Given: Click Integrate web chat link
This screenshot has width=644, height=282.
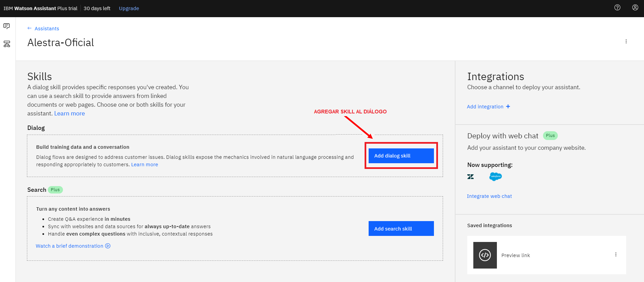Looking at the screenshot, I should [489, 196].
